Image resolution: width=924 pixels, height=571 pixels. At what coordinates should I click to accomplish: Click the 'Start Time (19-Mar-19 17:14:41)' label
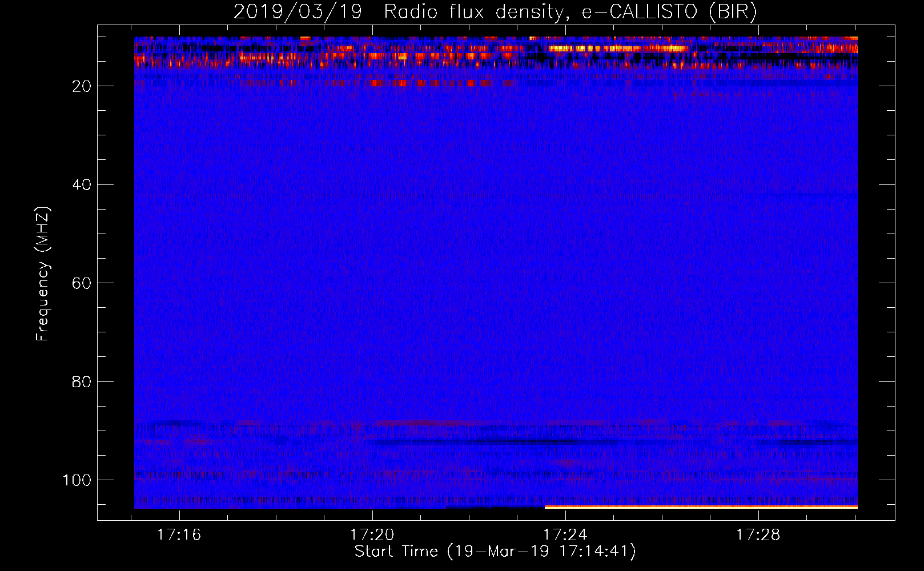495,552
